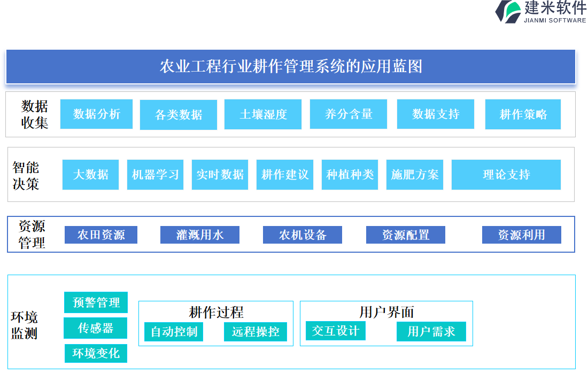Image resolution: width=588 pixels, height=374 pixels.
Task: Choose the 自动控制 button
Action: tap(174, 332)
